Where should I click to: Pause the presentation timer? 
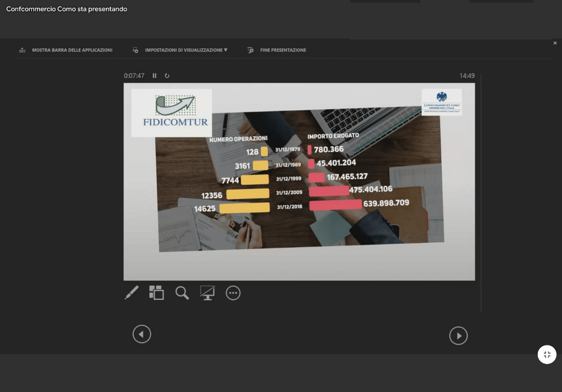tap(155, 76)
